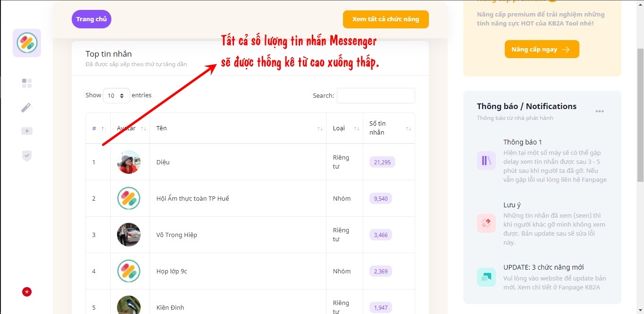Click the Search input field
This screenshot has width=644, height=314.
click(x=376, y=95)
